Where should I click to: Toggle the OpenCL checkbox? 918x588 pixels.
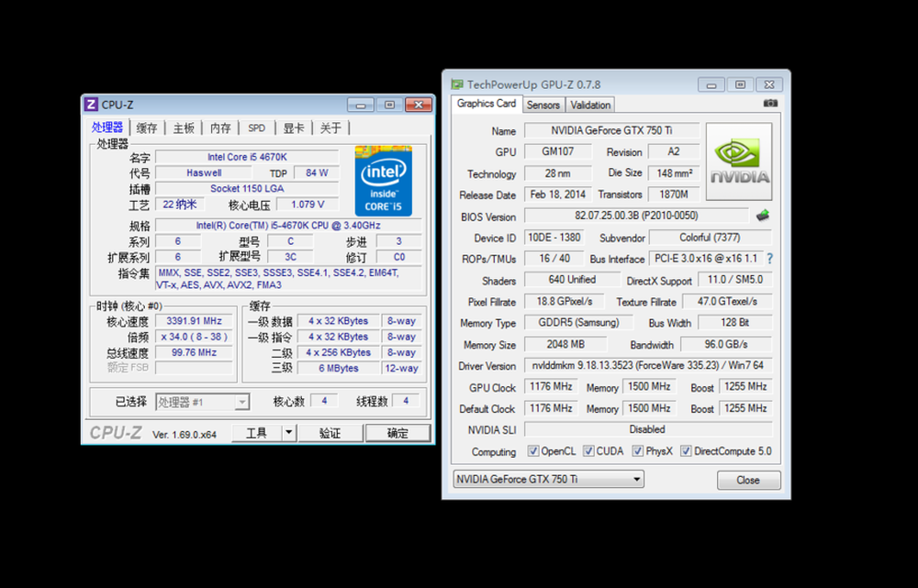tap(532, 451)
